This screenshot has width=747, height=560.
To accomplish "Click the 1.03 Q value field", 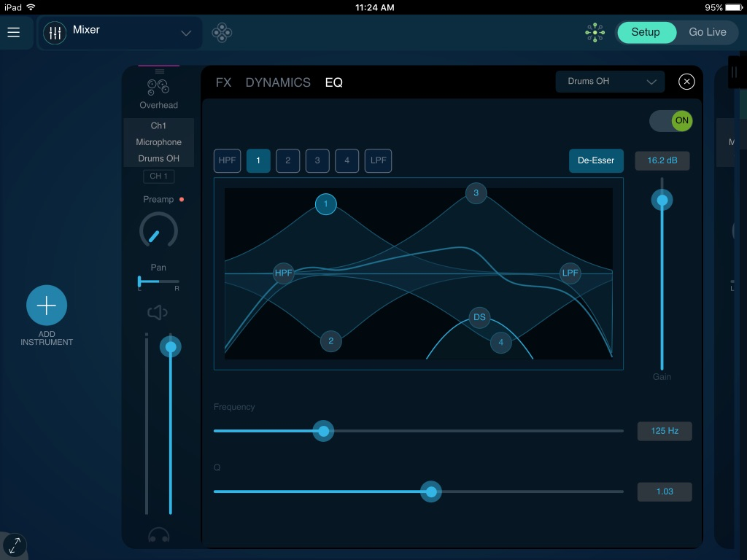I will [665, 492].
